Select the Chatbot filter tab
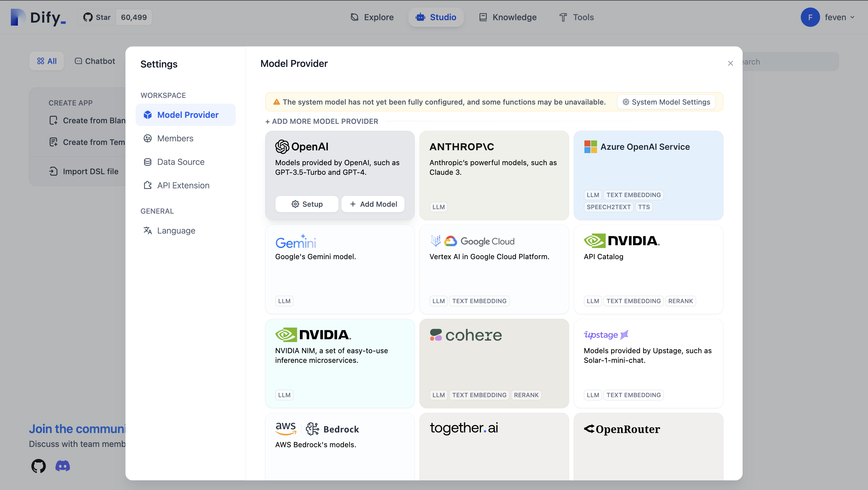 click(95, 61)
